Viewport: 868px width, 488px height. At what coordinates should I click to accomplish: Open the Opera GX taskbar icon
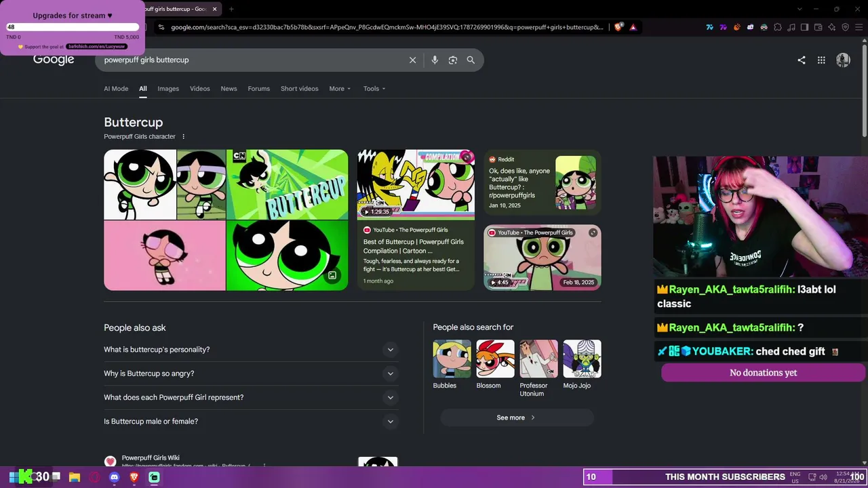(x=94, y=477)
